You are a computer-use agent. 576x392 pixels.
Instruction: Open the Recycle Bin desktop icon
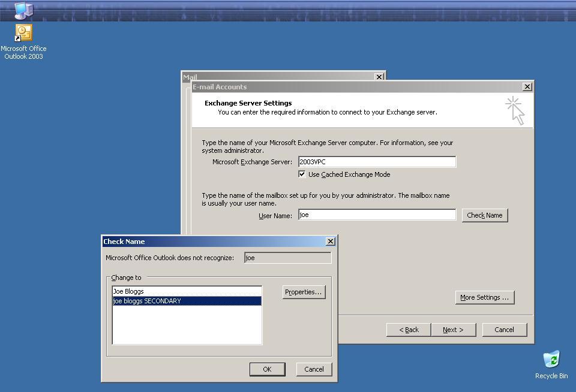551,365
